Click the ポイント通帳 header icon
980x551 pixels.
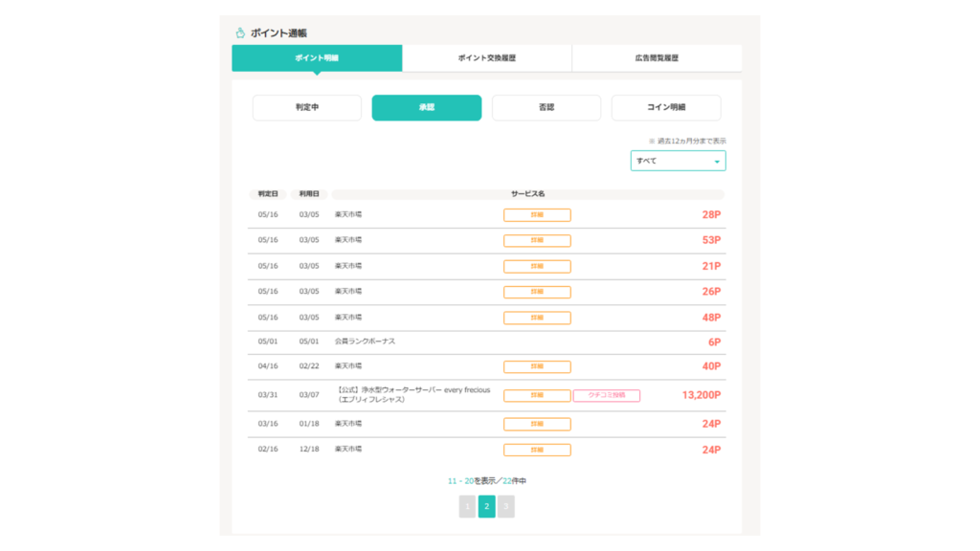(240, 33)
